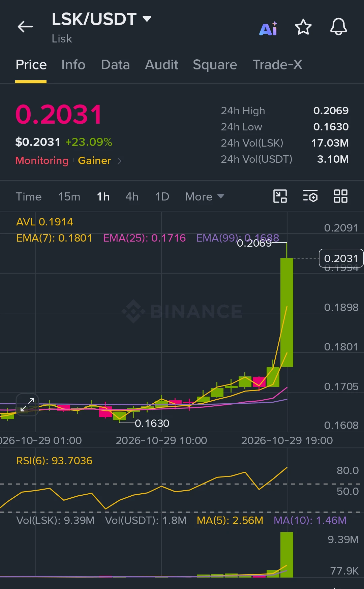Select the 15m timeframe
Viewport: 364px width, 589px height.
tap(69, 197)
